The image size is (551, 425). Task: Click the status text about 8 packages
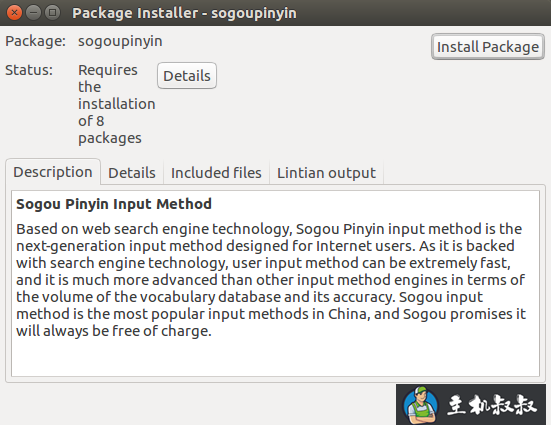coord(116,104)
